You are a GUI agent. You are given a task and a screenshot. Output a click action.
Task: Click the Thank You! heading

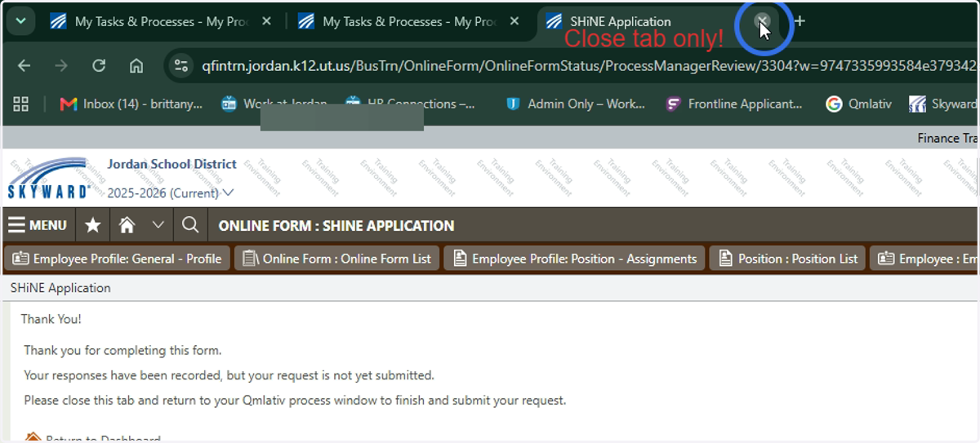click(51, 319)
